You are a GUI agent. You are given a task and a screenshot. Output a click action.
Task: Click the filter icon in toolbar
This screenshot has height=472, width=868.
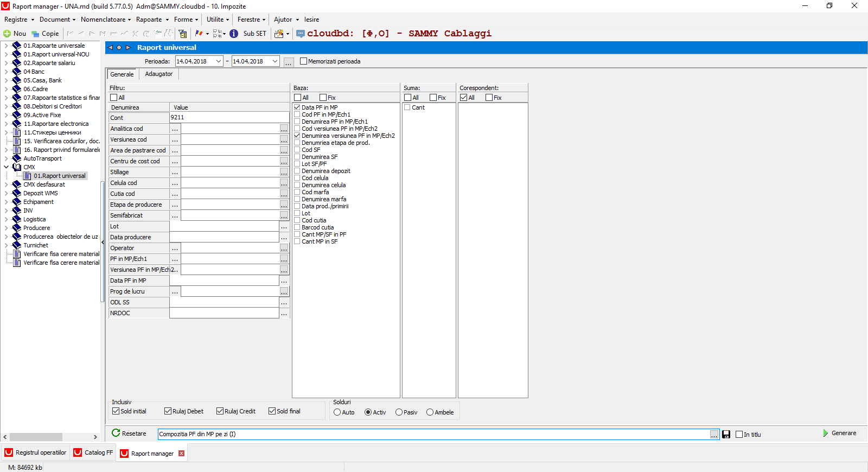[x=183, y=34]
